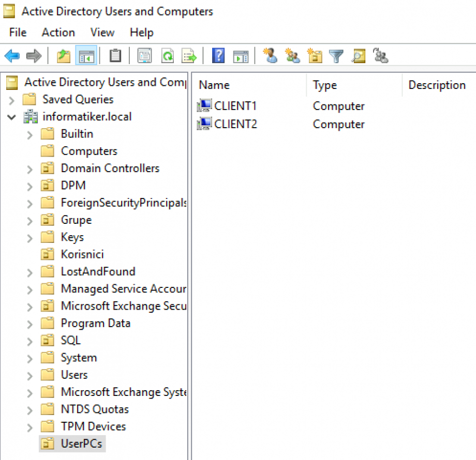
Task: Open the View menu
Action: click(x=102, y=33)
